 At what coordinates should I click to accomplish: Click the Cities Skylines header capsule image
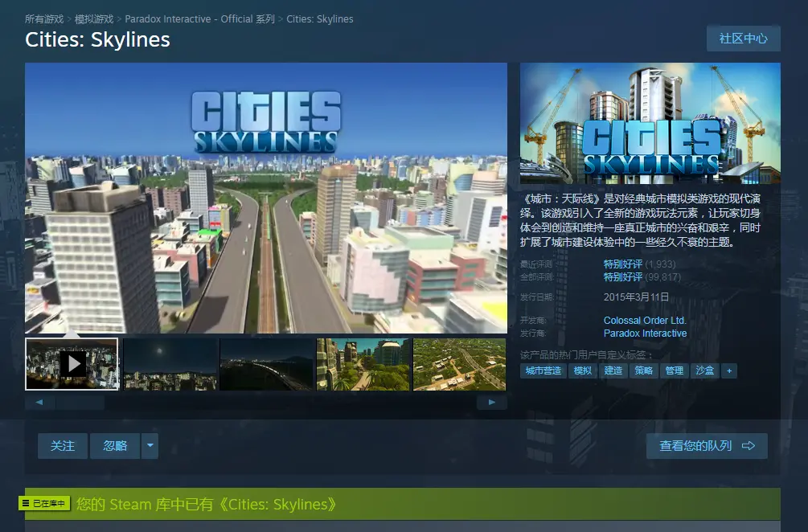(x=650, y=123)
